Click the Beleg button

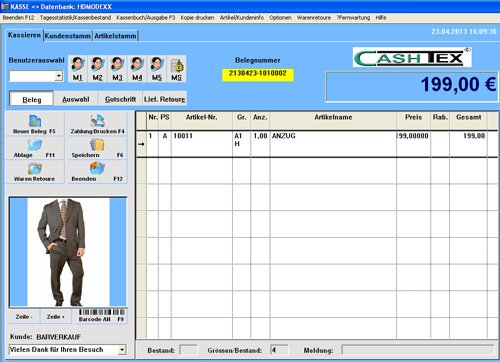pos(32,99)
